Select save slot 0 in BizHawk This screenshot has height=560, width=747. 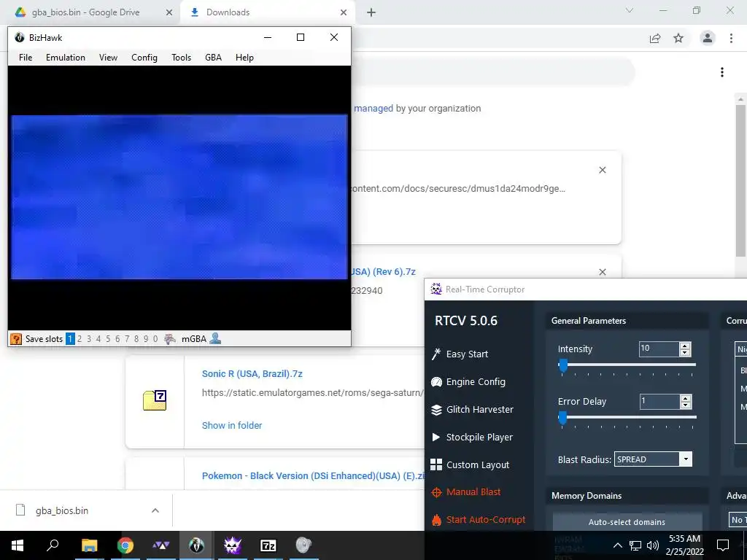point(155,339)
